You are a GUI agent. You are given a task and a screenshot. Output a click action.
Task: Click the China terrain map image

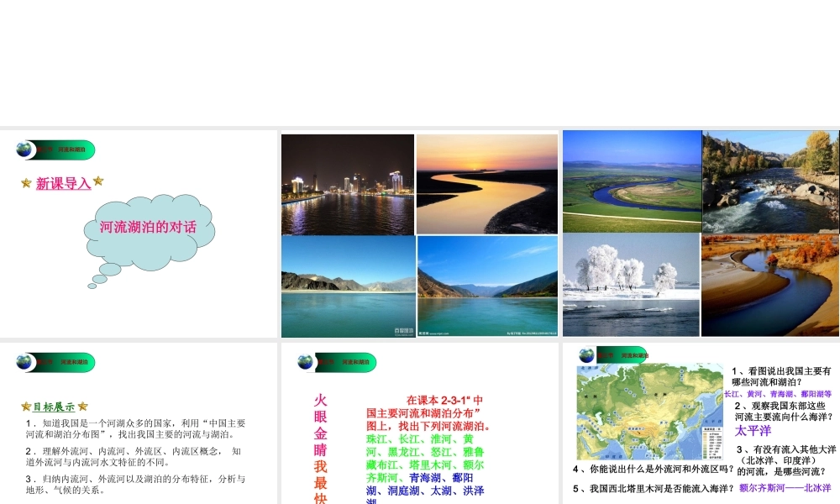tap(650, 412)
